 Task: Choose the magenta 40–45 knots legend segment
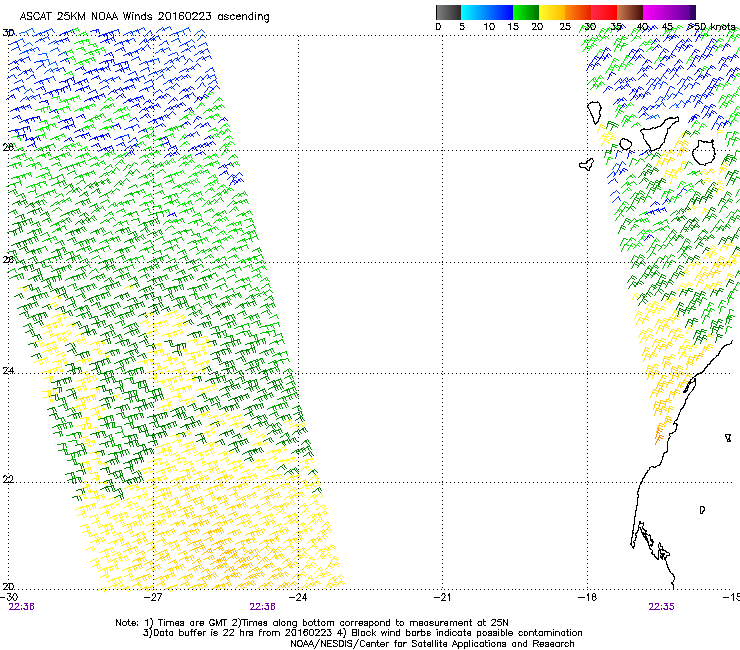point(656,12)
